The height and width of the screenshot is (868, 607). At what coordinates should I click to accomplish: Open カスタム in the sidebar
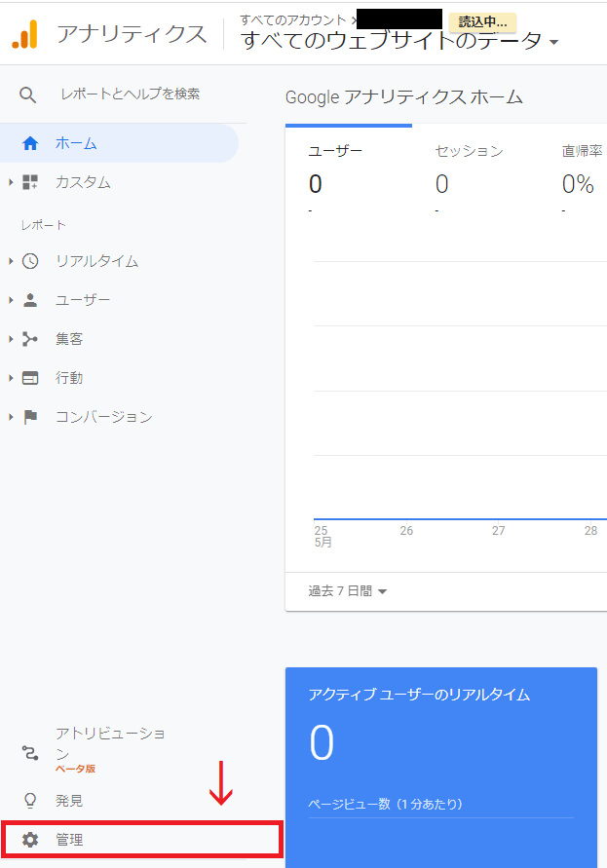(83, 182)
